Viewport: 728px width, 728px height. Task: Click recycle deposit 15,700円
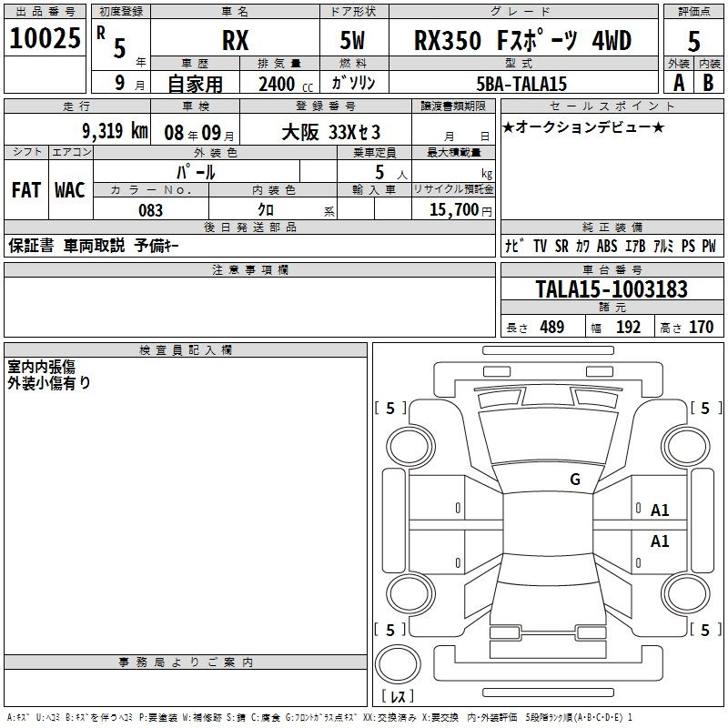(460, 210)
